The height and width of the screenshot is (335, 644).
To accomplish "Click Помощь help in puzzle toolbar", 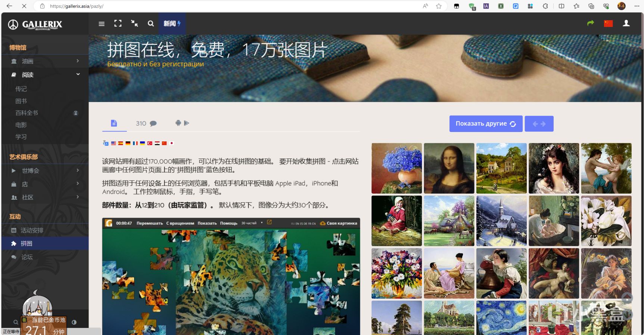I will coord(229,223).
